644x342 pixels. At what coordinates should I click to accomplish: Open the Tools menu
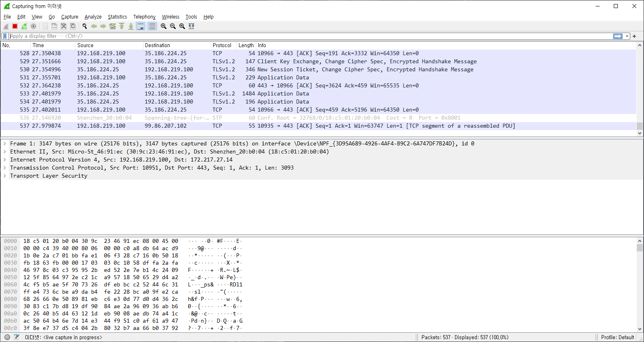click(x=191, y=17)
